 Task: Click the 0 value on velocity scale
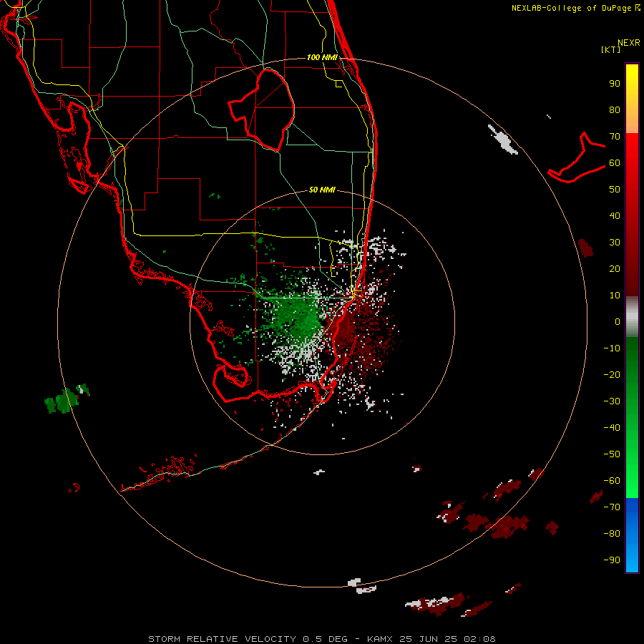[x=618, y=321]
